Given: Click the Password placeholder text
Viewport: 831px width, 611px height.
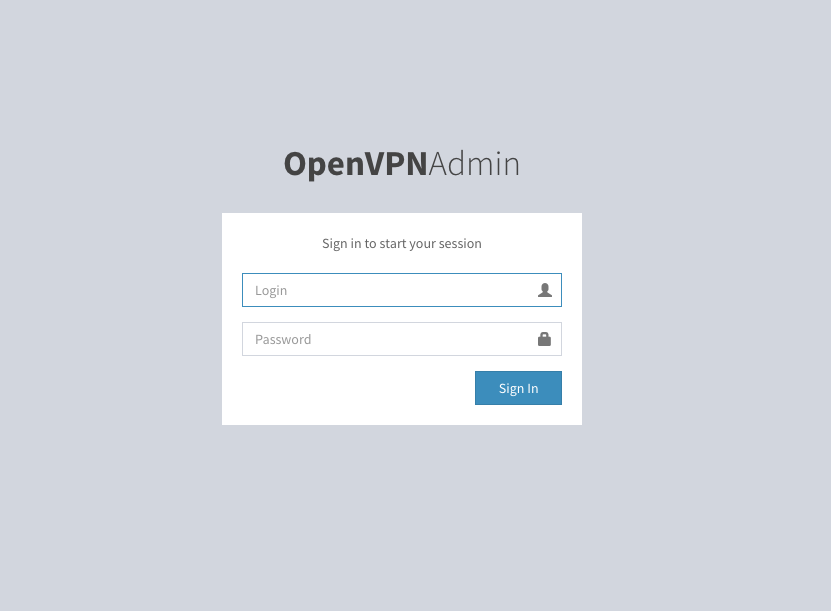Looking at the screenshot, I should pos(283,339).
